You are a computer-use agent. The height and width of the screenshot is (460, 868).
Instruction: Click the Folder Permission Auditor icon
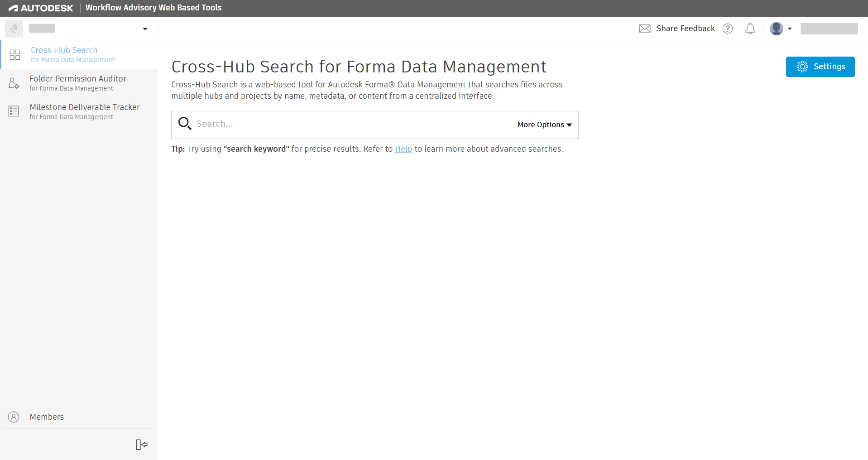[14, 83]
